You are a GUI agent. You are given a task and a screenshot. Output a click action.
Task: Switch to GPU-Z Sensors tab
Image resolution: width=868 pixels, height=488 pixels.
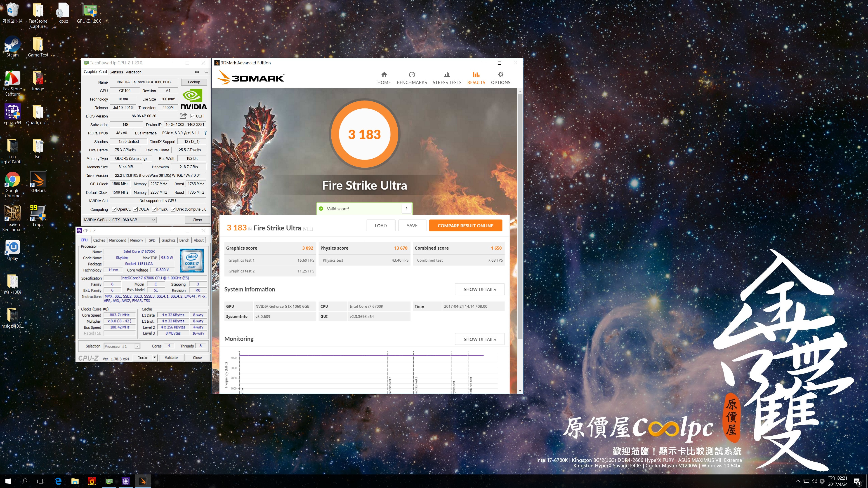tap(116, 72)
